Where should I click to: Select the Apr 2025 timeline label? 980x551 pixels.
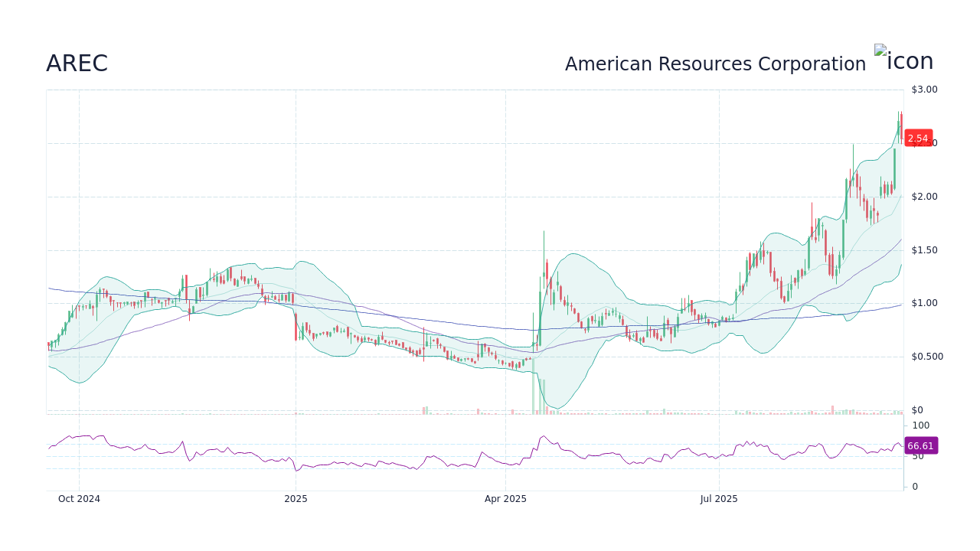[x=505, y=498]
